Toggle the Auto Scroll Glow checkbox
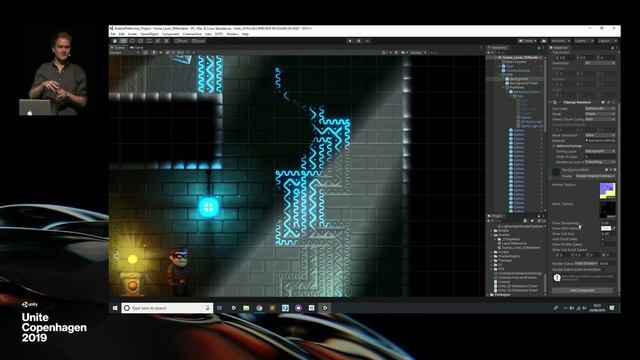Screen dimensions: 640x360 pos(603,239)
